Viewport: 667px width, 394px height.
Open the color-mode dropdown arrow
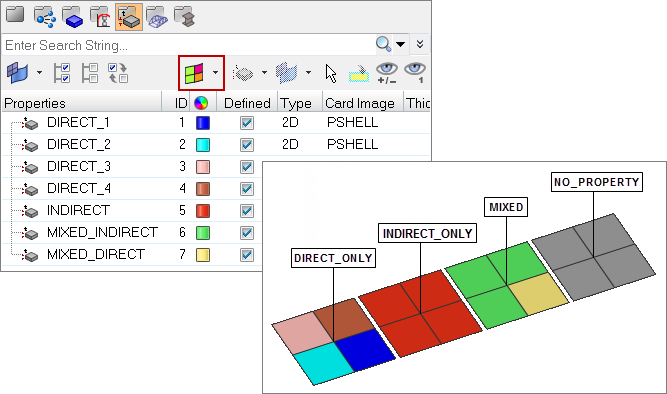(215, 73)
